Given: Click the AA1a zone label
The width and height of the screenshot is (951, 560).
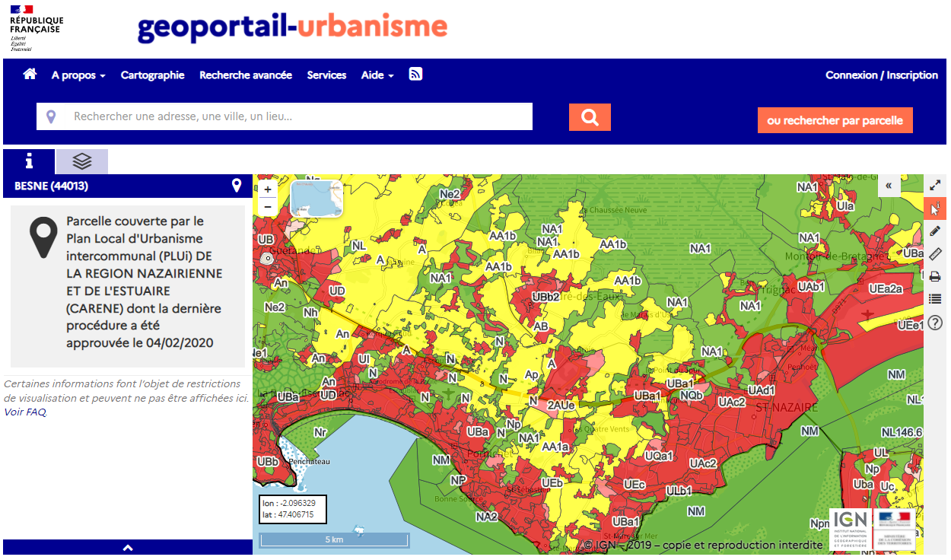Looking at the screenshot, I should point(555,447).
